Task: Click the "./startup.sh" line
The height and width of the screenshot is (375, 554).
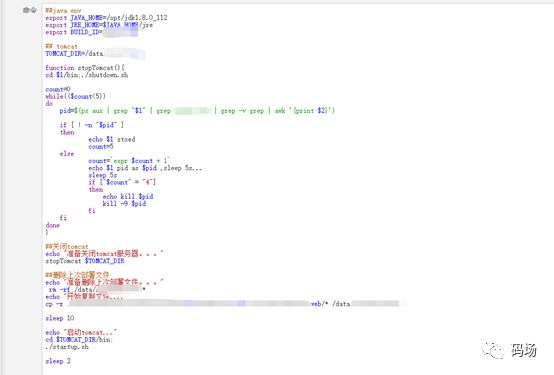Action: (x=67, y=347)
